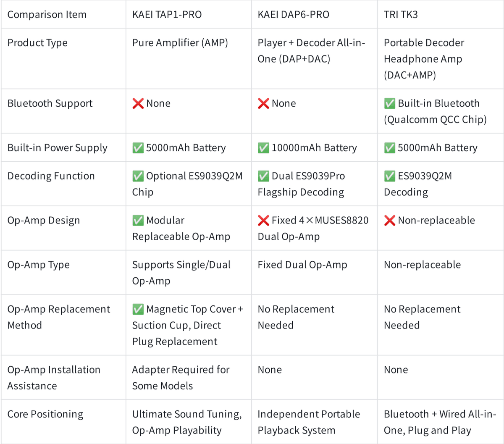Select the KAEI TAP1-PRO column header
Image resolution: width=504 pixels, height=444 pixels.
pyautogui.click(x=167, y=15)
